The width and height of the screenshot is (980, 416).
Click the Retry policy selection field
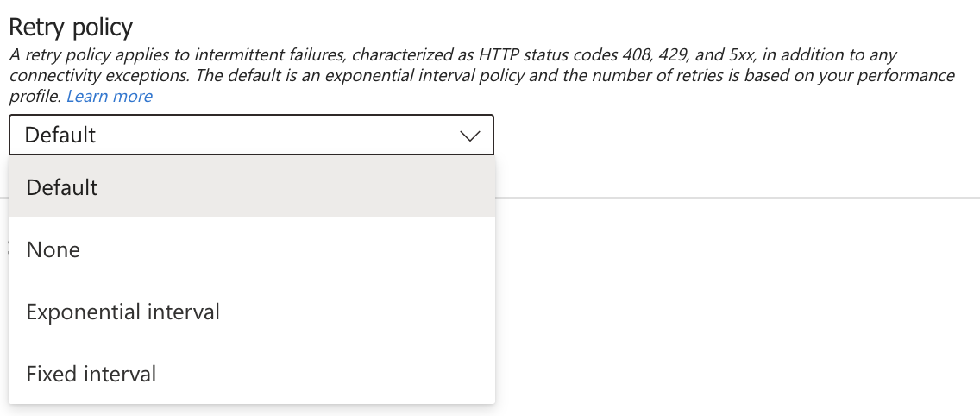(x=251, y=136)
